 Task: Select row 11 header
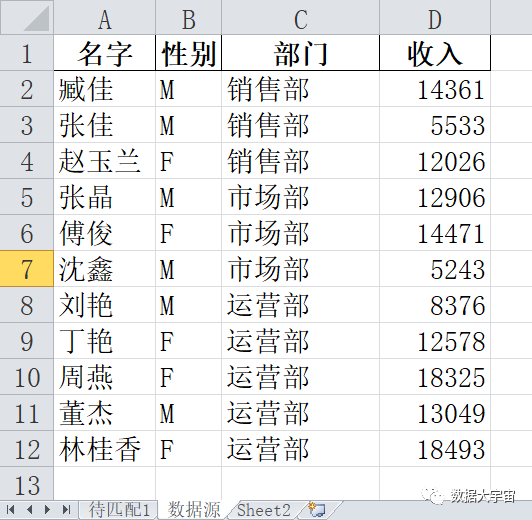(x=27, y=413)
